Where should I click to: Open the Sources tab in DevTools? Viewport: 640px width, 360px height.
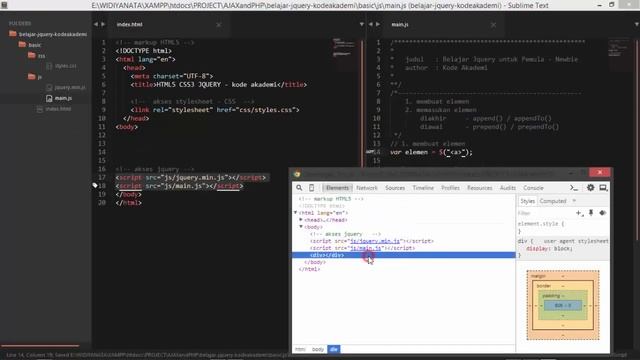[x=395, y=188]
